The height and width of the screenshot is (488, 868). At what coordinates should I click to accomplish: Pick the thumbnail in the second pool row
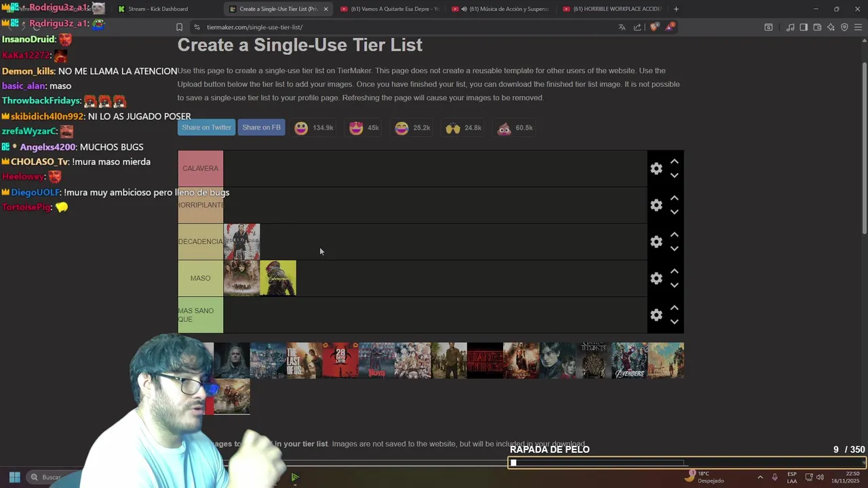(232, 396)
